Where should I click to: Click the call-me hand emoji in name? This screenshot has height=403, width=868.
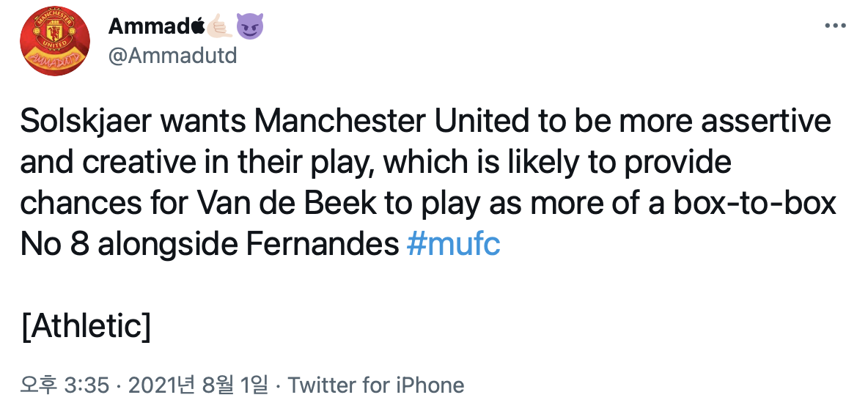pyautogui.click(x=219, y=27)
